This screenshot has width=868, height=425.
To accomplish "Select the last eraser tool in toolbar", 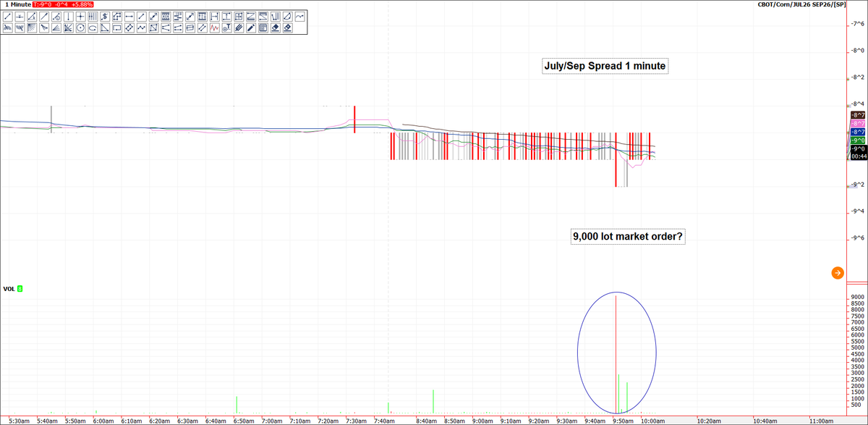I will [x=288, y=28].
